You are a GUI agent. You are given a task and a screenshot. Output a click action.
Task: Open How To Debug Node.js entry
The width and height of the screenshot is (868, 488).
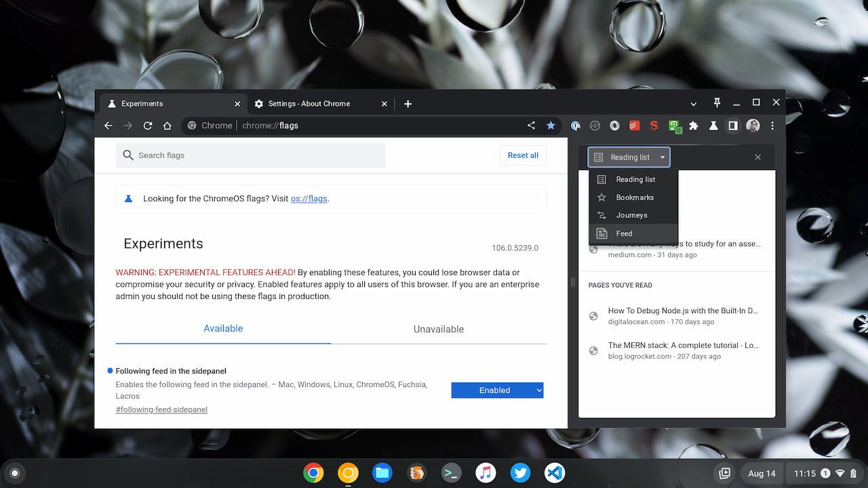click(x=677, y=316)
